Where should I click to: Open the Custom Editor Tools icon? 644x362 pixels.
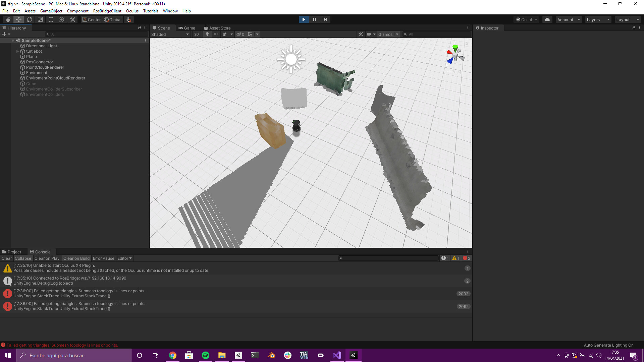pyautogui.click(x=72, y=19)
